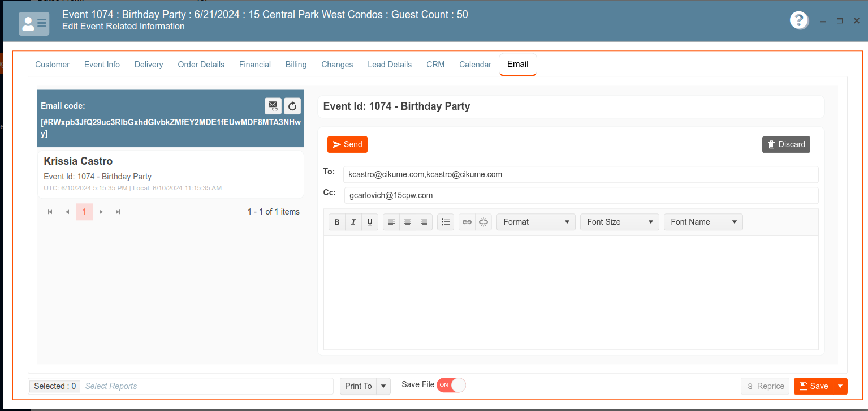View the Lead Details tab

pos(390,65)
